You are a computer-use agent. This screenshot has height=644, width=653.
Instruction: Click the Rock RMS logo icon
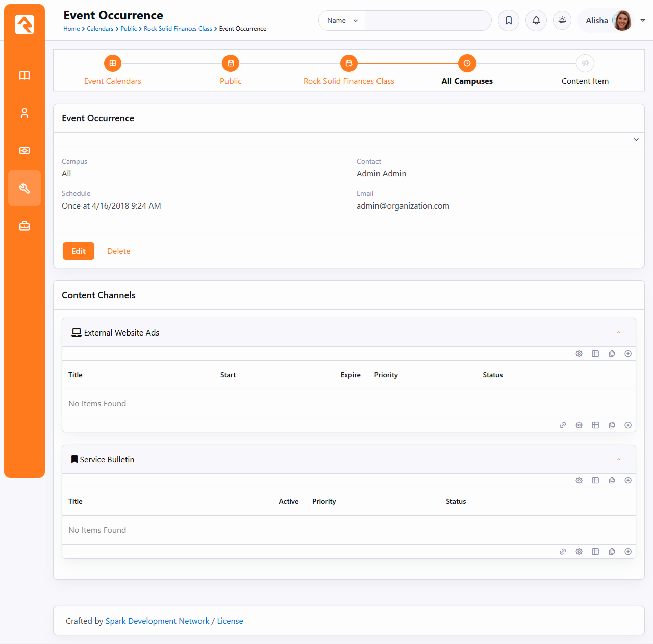tap(24, 24)
